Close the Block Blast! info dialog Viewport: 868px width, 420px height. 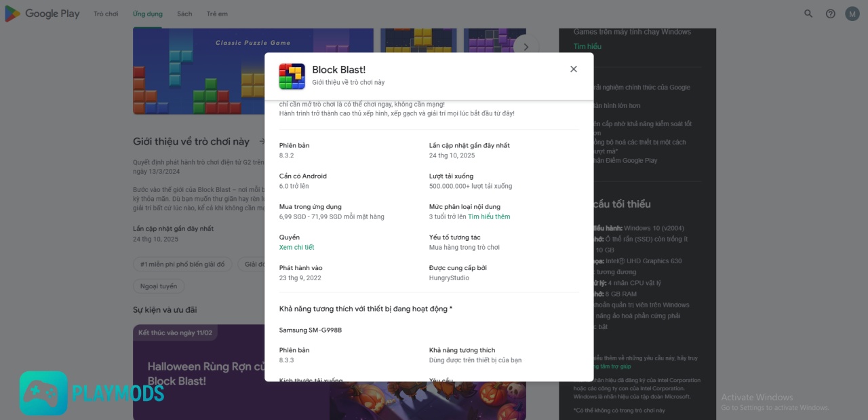(x=574, y=69)
